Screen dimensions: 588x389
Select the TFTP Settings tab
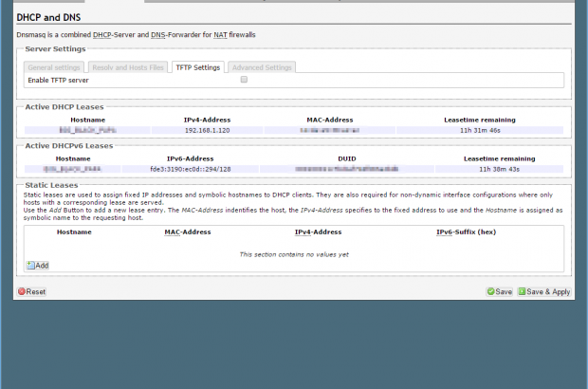[x=198, y=67]
